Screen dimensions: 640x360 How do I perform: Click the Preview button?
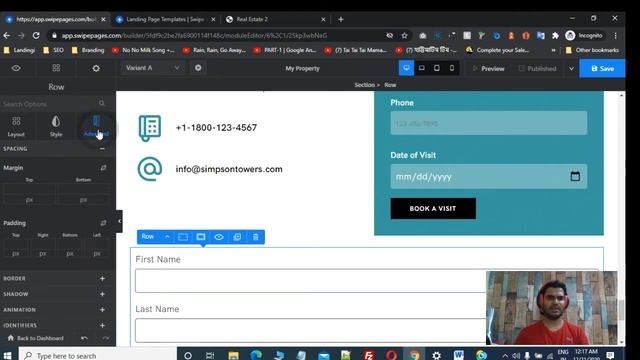pyautogui.click(x=489, y=69)
